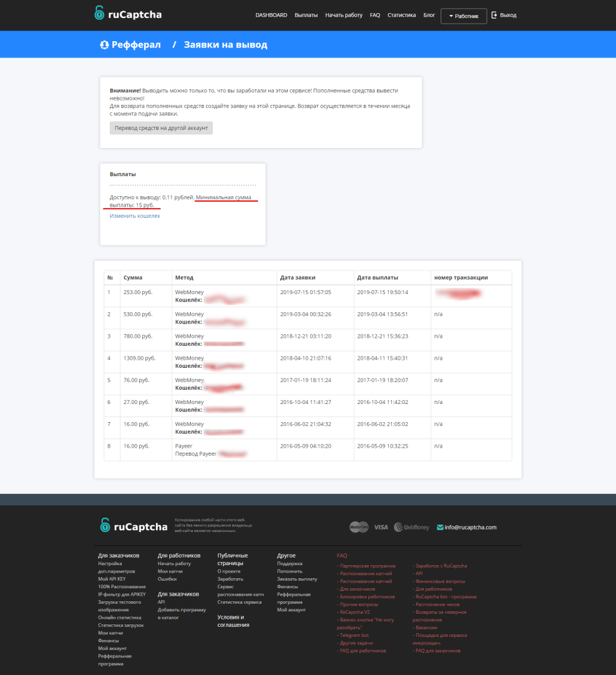Click the headset icon beside Рефферал
616x675 pixels.
(104, 45)
